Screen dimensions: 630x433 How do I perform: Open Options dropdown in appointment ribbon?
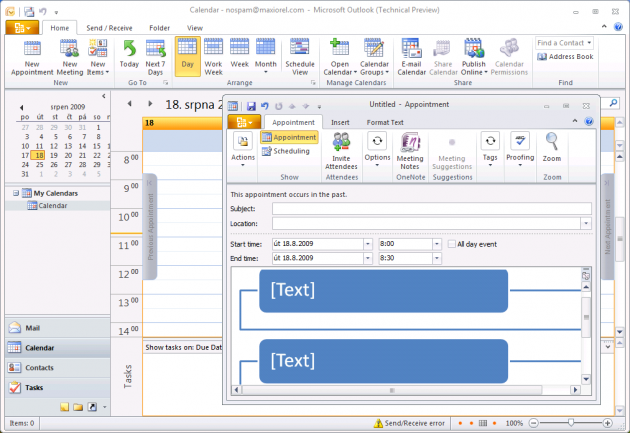[377, 149]
